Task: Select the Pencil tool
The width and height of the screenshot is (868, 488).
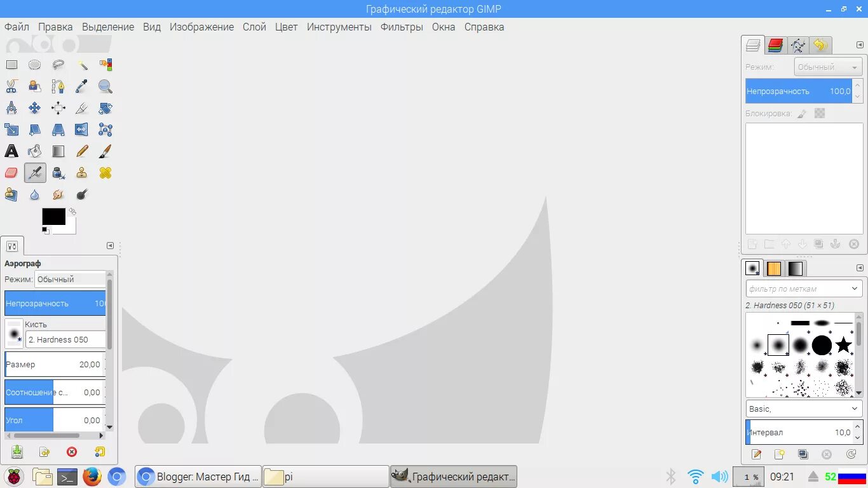Action: point(82,151)
